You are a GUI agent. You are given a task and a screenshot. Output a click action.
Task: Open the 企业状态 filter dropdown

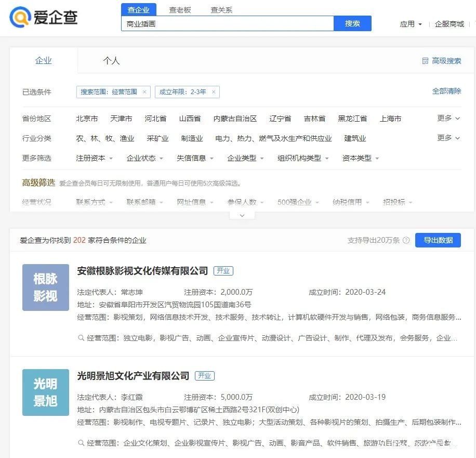145,158
